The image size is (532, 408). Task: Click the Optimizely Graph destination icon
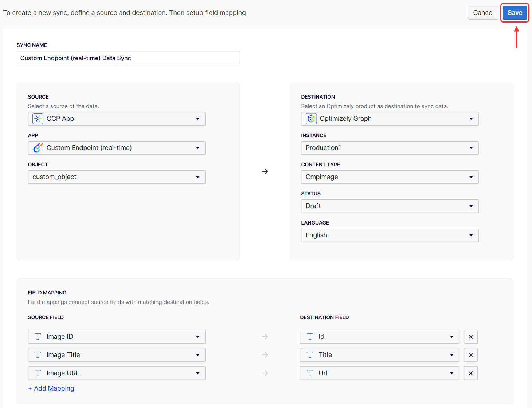[311, 119]
